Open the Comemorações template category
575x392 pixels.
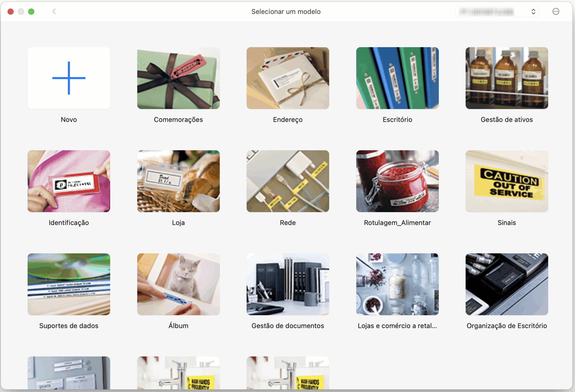coord(179,78)
